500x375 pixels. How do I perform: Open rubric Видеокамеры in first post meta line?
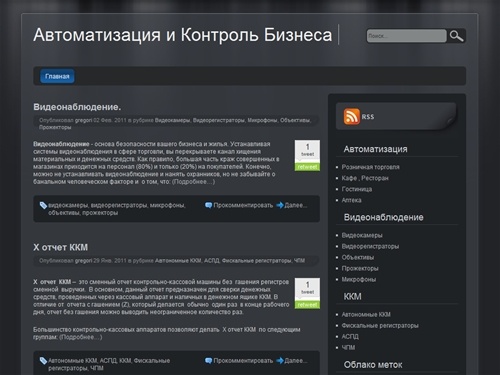click(x=172, y=120)
